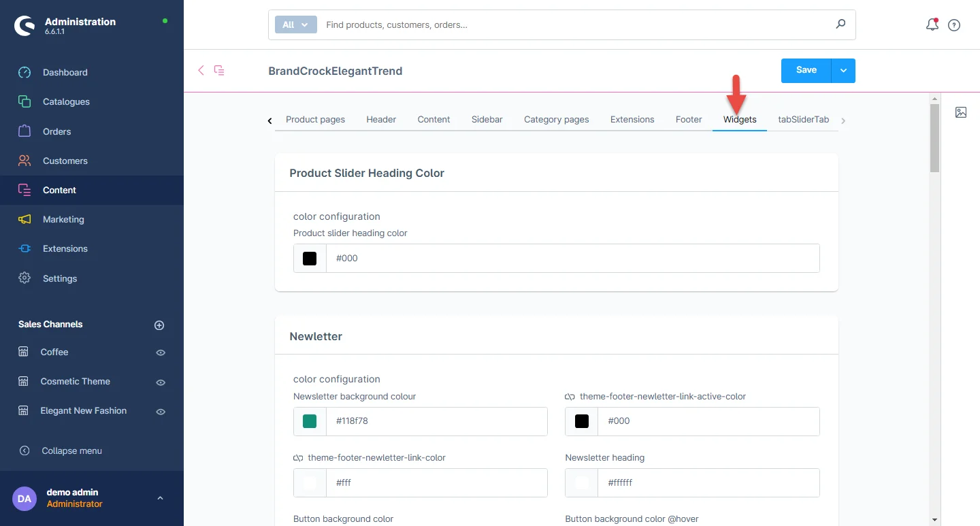Open the notifications bell icon
This screenshot has width=980, height=526.
tap(932, 25)
